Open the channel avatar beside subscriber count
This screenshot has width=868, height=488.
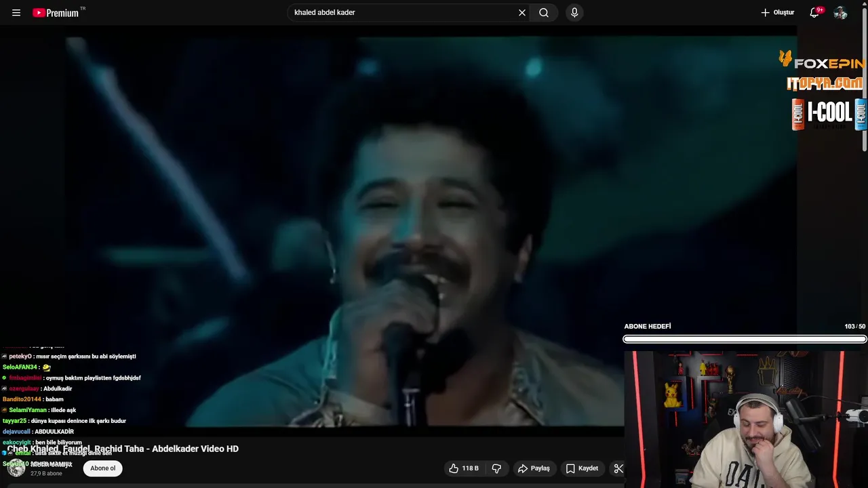(x=16, y=468)
